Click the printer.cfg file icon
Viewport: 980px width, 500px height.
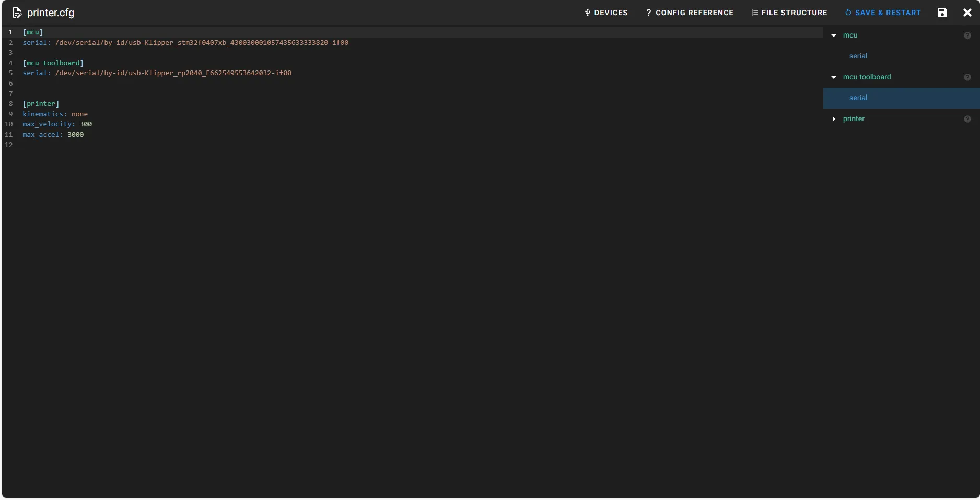pyautogui.click(x=17, y=13)
